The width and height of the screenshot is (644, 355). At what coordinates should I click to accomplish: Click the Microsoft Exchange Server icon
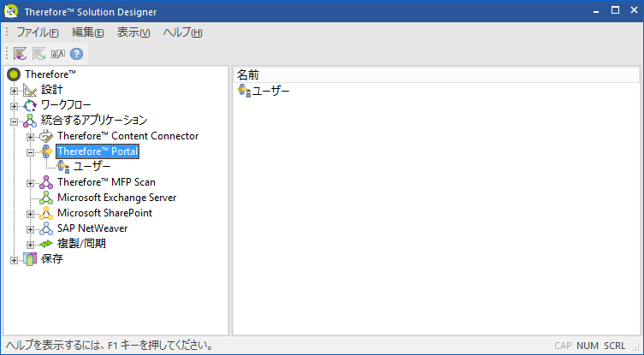click(x=46, y=198)
